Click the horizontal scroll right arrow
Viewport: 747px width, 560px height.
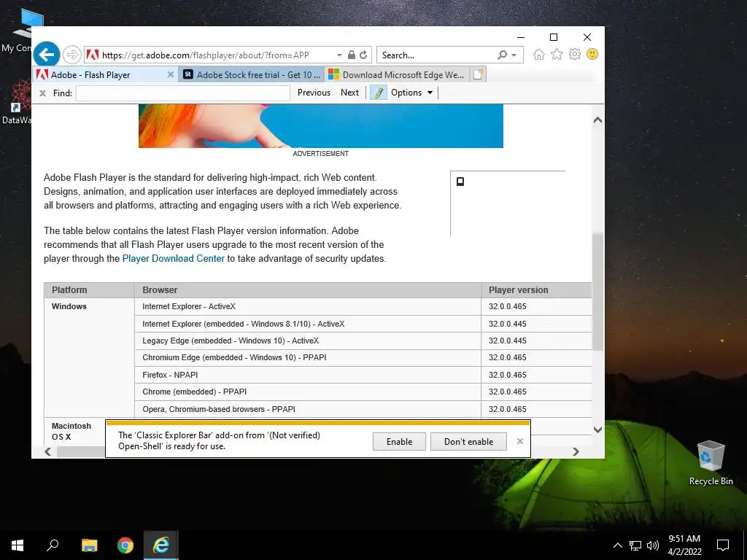point(576,451)
